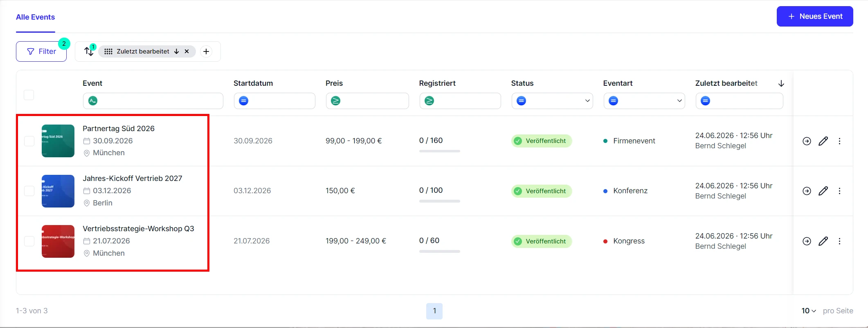Viewport: 868px width, 328px height.
Task: Edit the Kongress event with pencil icon
Action: (x=823, y=241)
